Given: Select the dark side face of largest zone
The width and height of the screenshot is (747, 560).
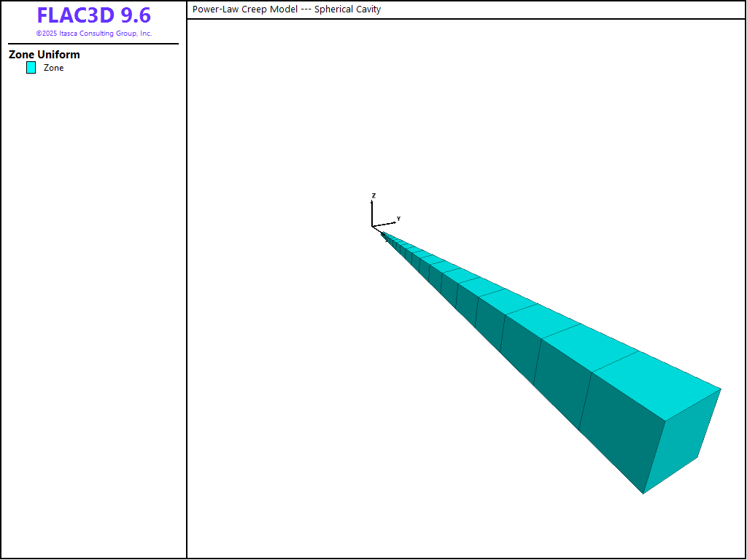Looking at the screenshot, I should tap(619, 430).
